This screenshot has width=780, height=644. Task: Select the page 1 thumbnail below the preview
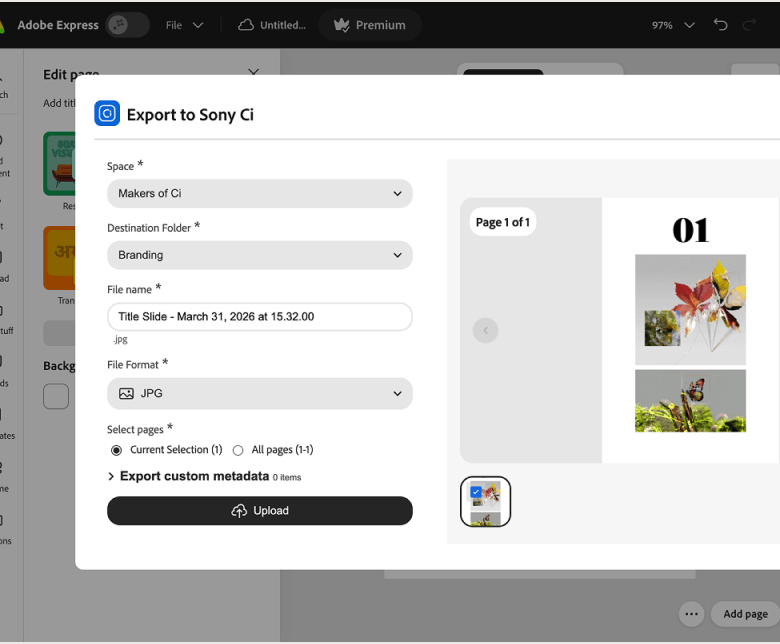(x=486, y=501)
